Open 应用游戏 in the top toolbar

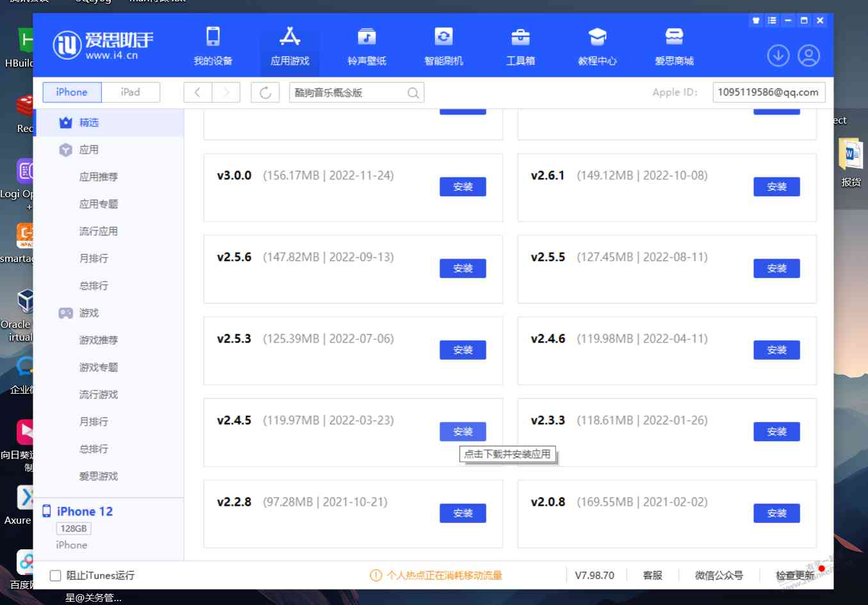tap(290, 46)
